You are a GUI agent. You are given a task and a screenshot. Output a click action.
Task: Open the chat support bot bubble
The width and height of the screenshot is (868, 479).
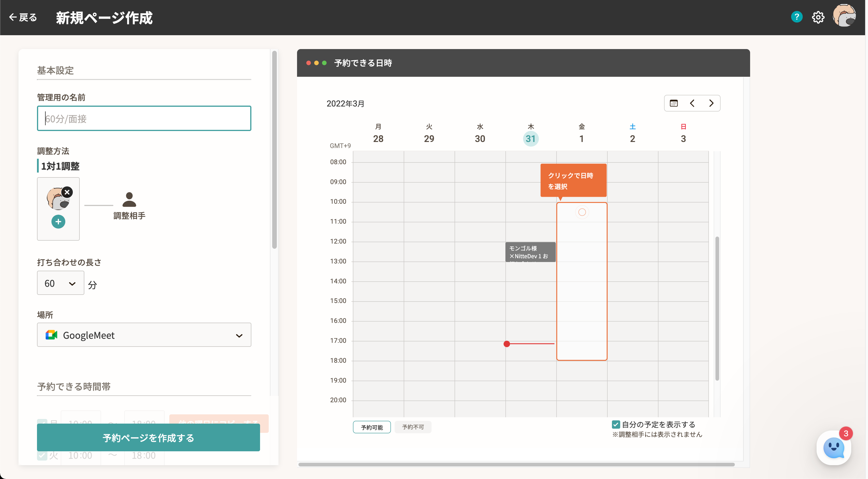833,448
